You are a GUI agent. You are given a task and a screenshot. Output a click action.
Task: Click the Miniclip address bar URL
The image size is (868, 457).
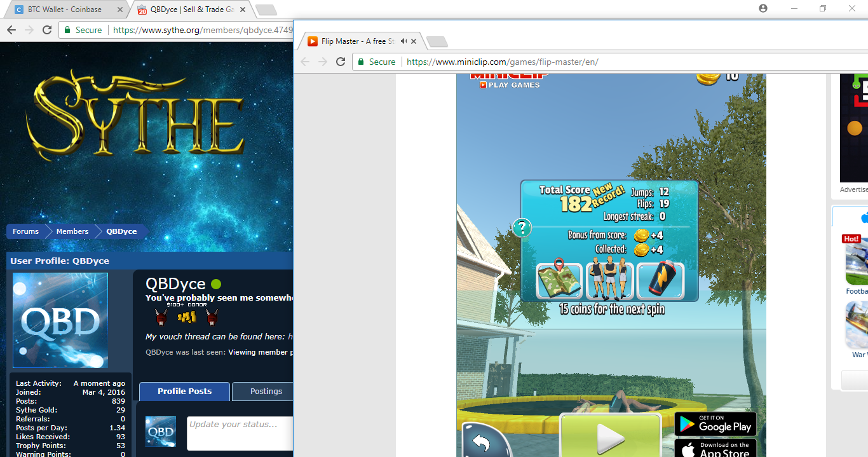pyautogui.click(x=502, y=62)
